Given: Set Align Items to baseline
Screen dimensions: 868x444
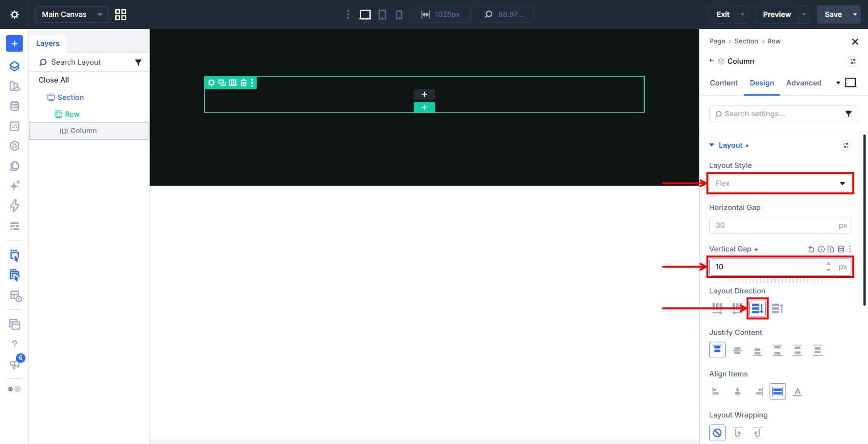Looking at the screenshot, I should pos(798,391).
